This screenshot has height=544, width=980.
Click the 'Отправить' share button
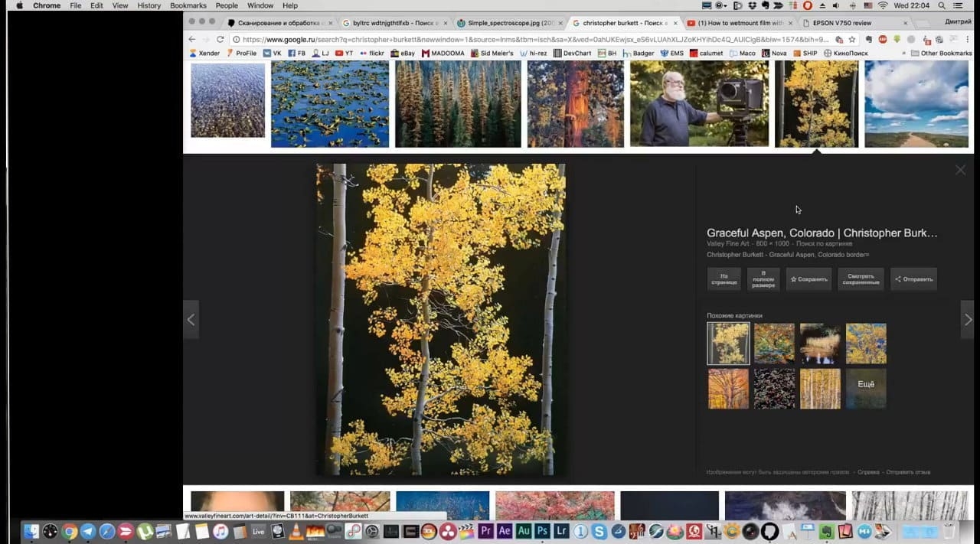click(914, 279)
